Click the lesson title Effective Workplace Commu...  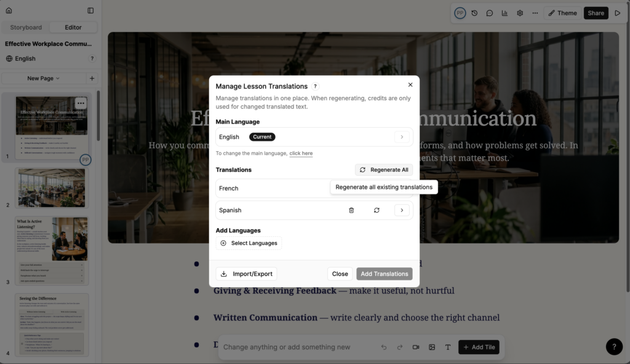[x=48, y=44]
